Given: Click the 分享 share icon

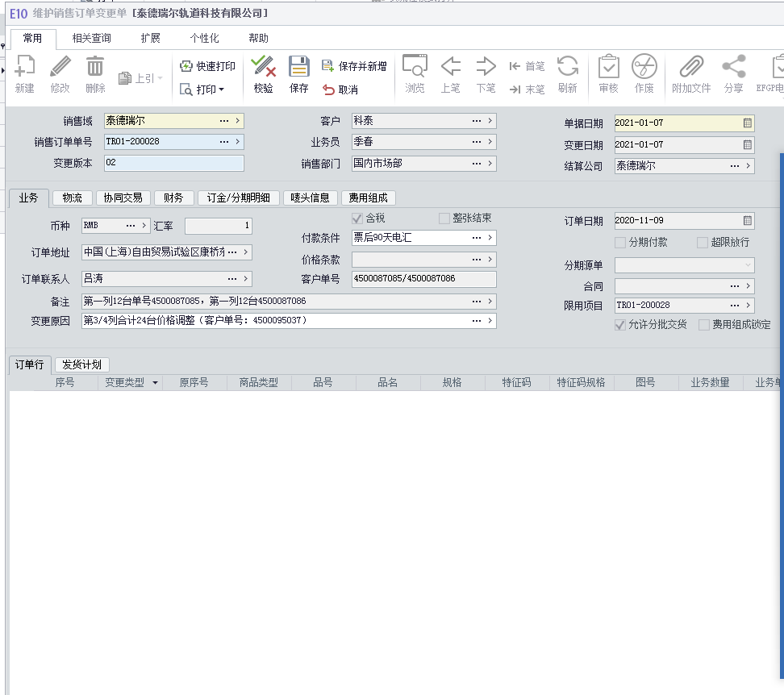Looking at the screenshot, I should (733, 66).
